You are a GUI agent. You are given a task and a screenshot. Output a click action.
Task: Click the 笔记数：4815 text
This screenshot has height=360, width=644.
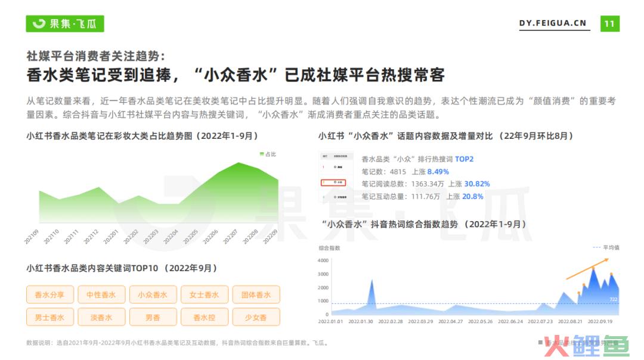(383, 172)
